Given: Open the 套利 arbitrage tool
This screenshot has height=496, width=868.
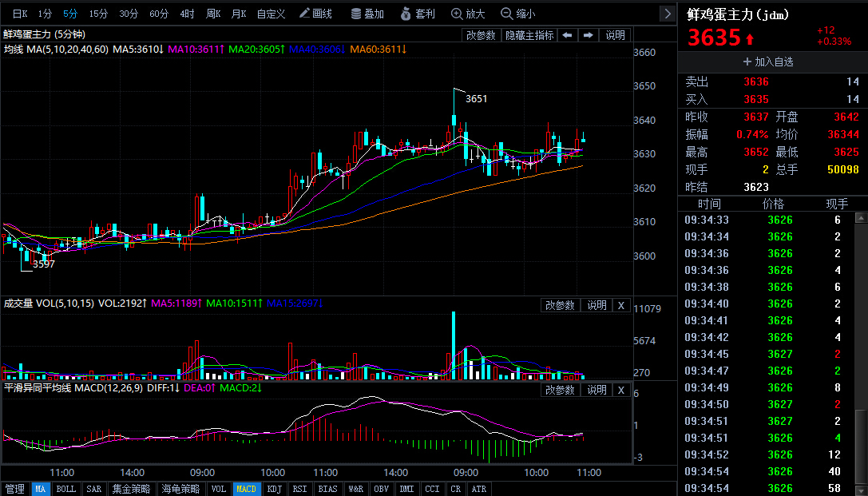Looking at the screenshot, I should (418, 14).
